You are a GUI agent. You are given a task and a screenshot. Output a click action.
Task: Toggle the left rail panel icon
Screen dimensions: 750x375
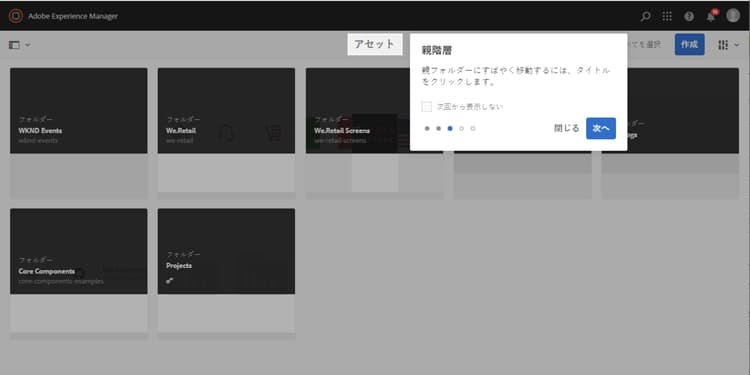[14, 45]
